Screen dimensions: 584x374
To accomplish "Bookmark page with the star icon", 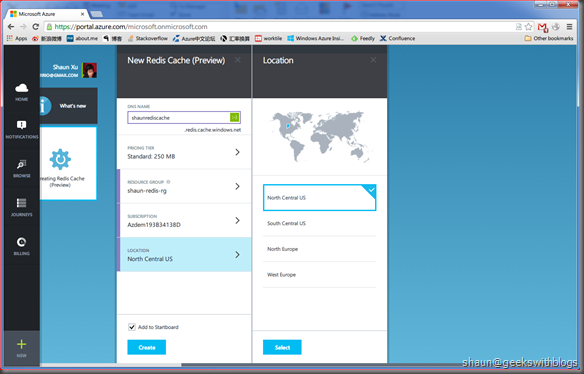I will coord(529,27).
